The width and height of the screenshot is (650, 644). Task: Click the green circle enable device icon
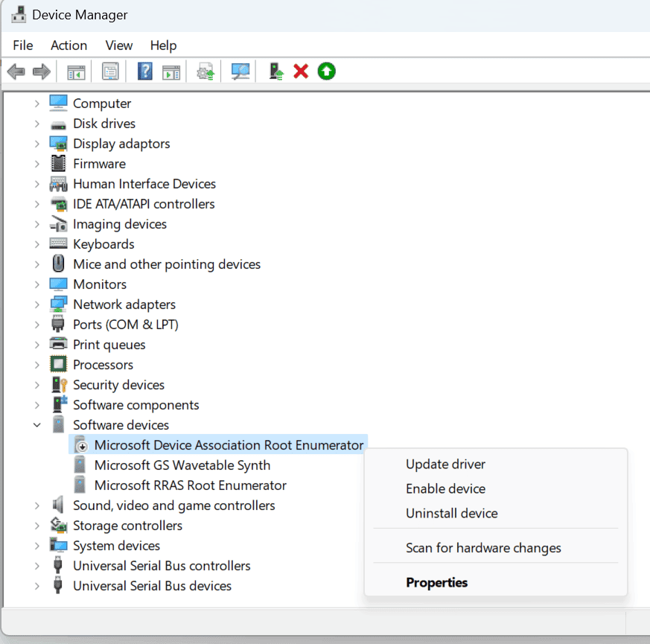click(x=326, y=71)
